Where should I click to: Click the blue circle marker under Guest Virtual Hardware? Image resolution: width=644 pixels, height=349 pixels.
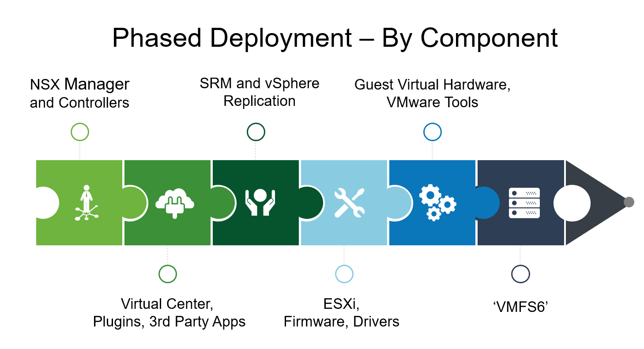point(433,132)
